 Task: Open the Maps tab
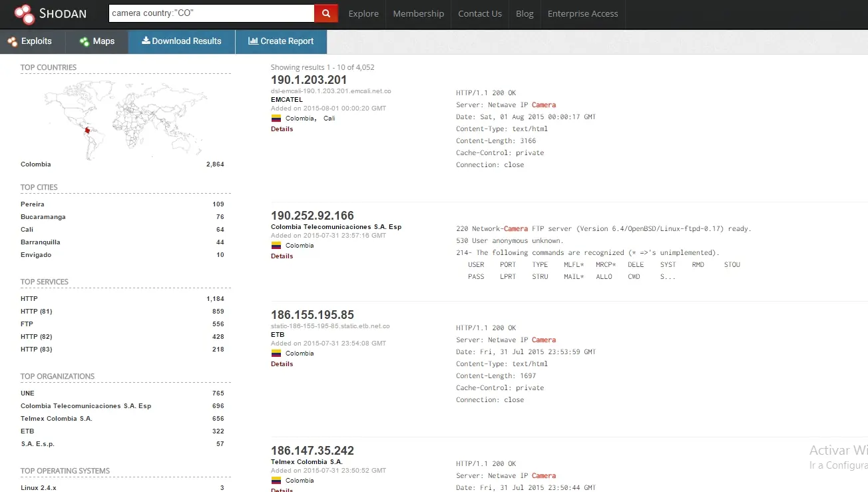pos(97,41)
